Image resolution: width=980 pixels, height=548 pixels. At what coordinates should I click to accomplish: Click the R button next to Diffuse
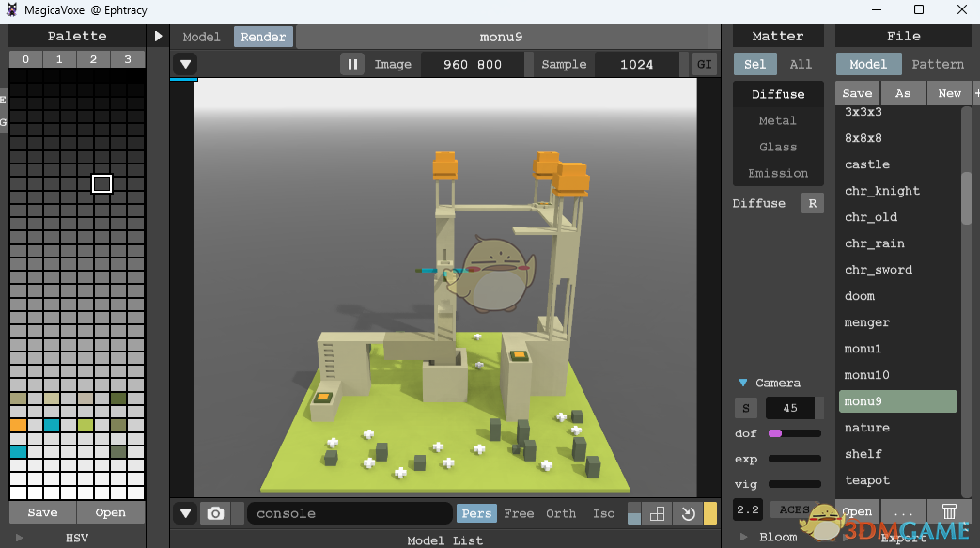click(x=812, y=203)
